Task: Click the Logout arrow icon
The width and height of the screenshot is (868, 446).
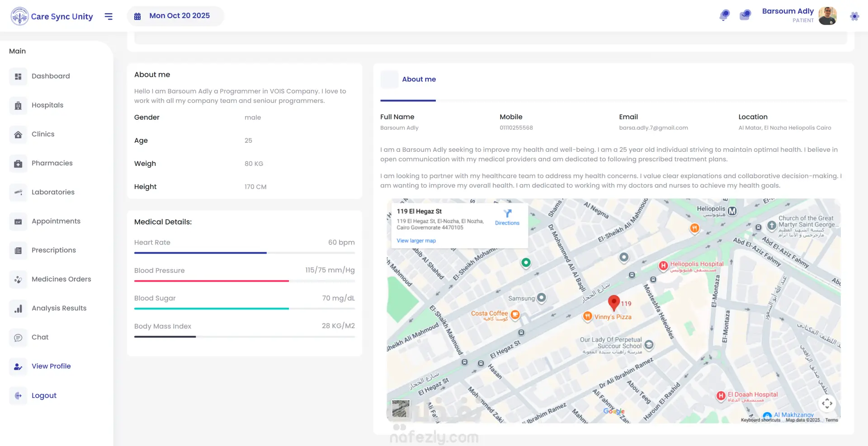Action: pos(18,395)
